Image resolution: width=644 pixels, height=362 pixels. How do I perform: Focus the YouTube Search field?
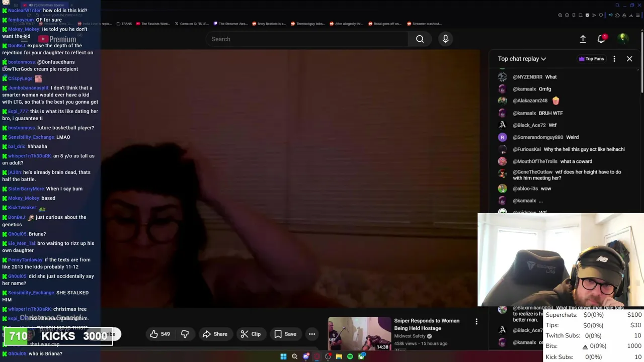307,39
